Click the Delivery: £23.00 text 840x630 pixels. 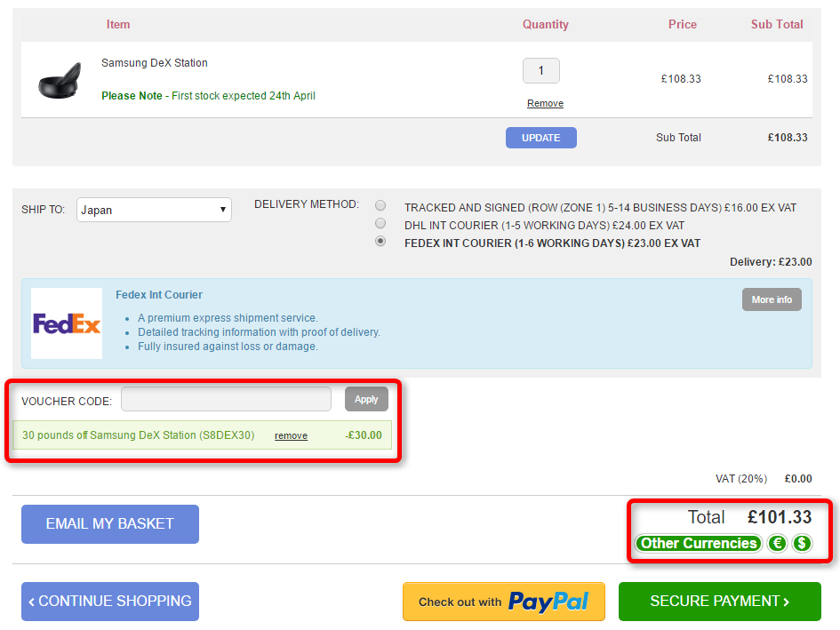pos(771,262)
